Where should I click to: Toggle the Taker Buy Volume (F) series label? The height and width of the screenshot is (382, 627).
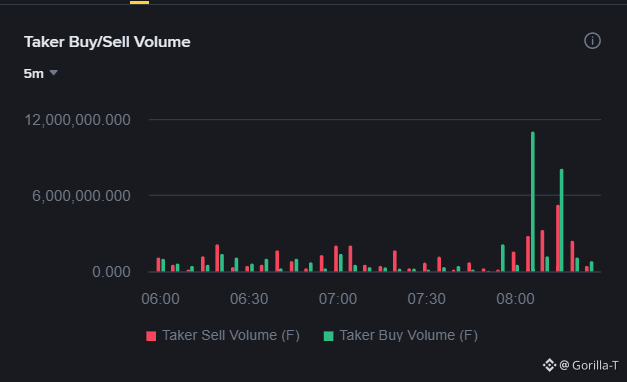[408, 335]
